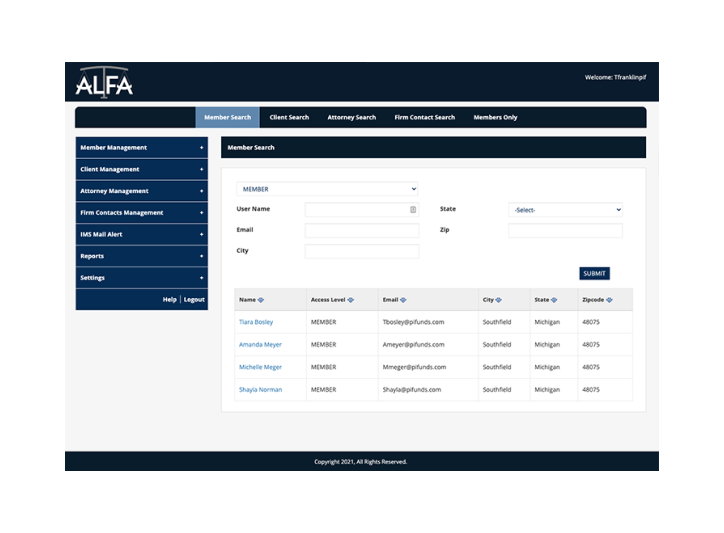Click the Name column header text
The height and width of the screenshot is (533, 724).
(x=247, y=300)
